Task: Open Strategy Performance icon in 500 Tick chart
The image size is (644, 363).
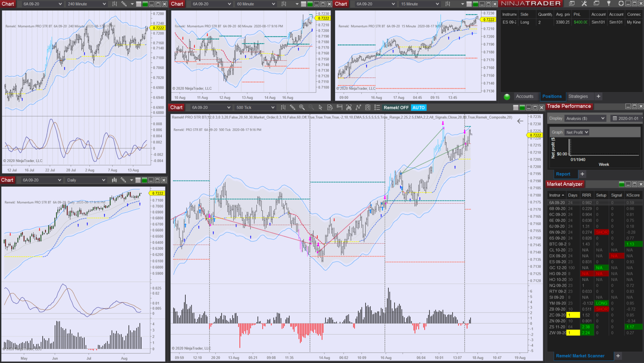Action: (368, 108)
